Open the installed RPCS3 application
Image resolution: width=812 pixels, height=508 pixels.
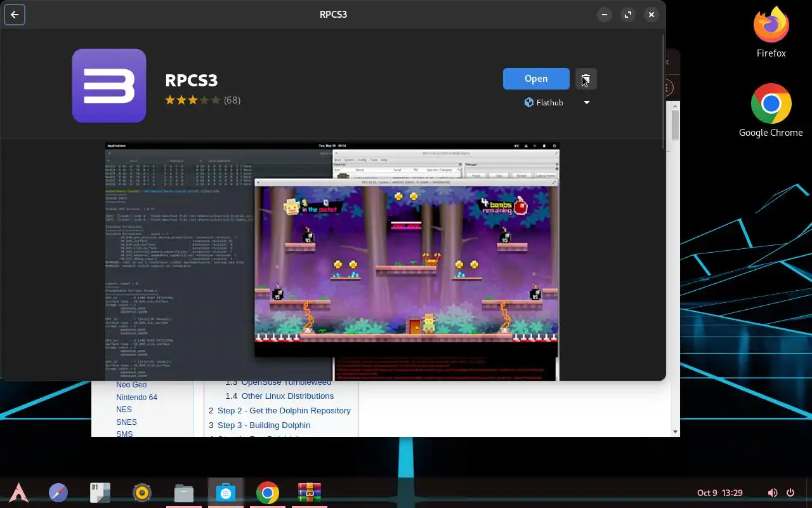[536, 79]
